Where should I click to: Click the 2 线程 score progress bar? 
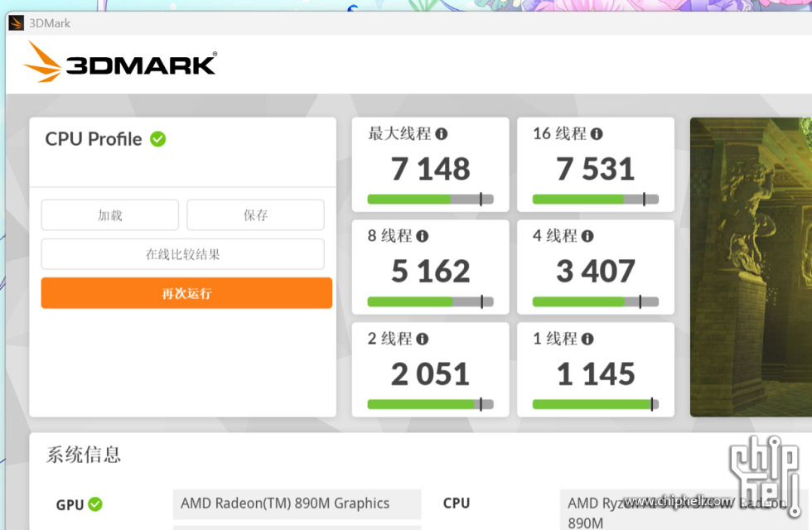tap(430, 404)
